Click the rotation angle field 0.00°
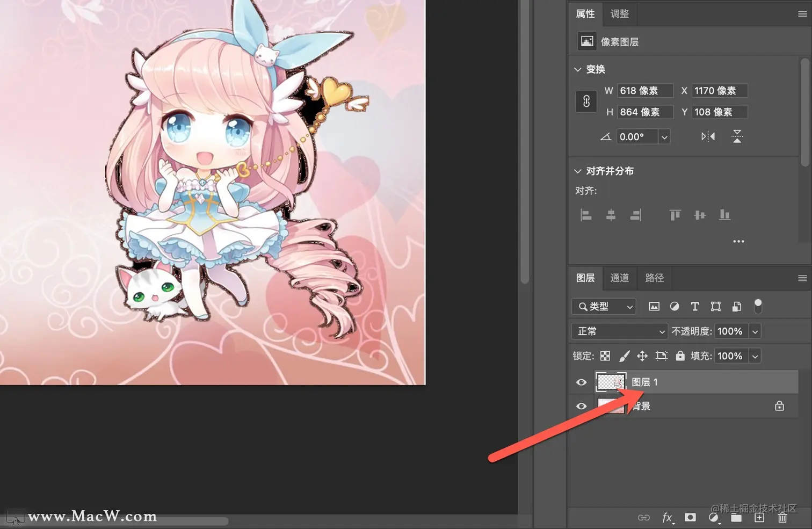The image size is (812, 529). 637,137
